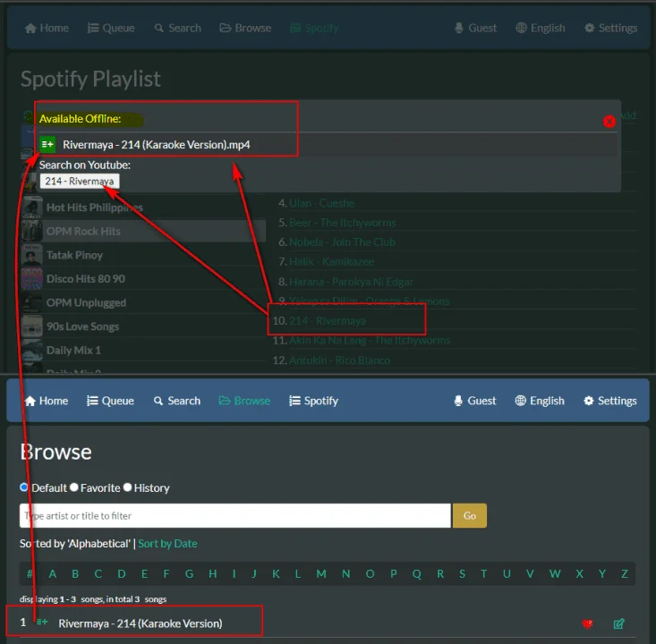The height and width of the screenshot is (644, 656).
Task: Filter songs by letter B
Action: point(75,573)
